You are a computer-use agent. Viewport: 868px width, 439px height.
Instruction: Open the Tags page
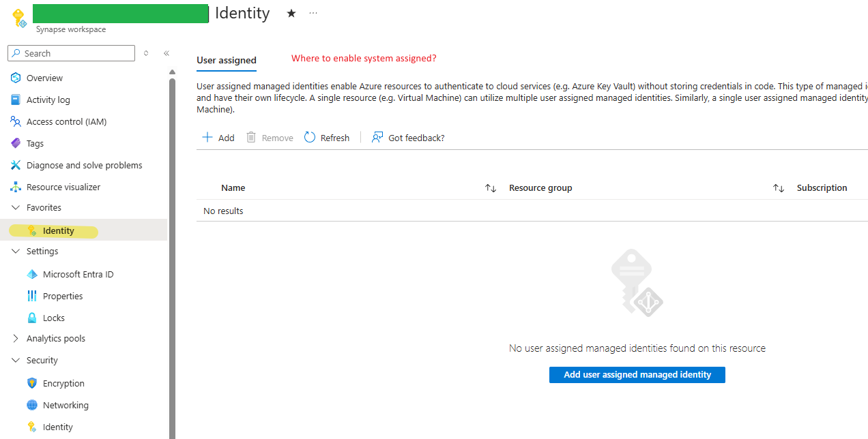coord(35,143)
